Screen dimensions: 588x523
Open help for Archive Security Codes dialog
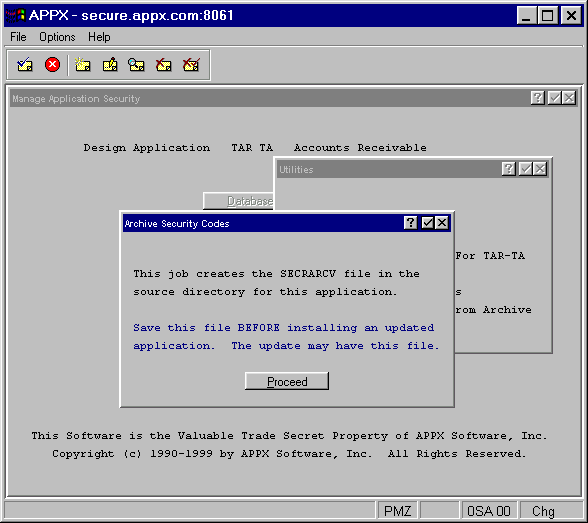410,223
